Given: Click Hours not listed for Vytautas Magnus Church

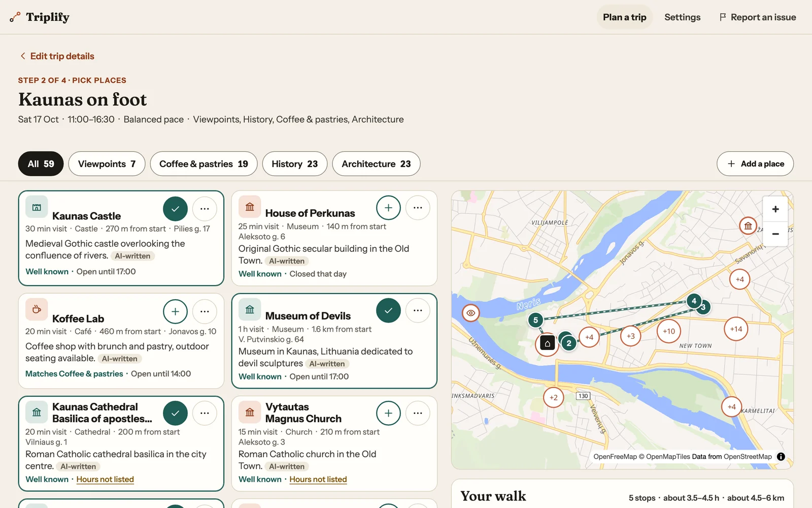Looking at the screenshot, I should 318,480.
